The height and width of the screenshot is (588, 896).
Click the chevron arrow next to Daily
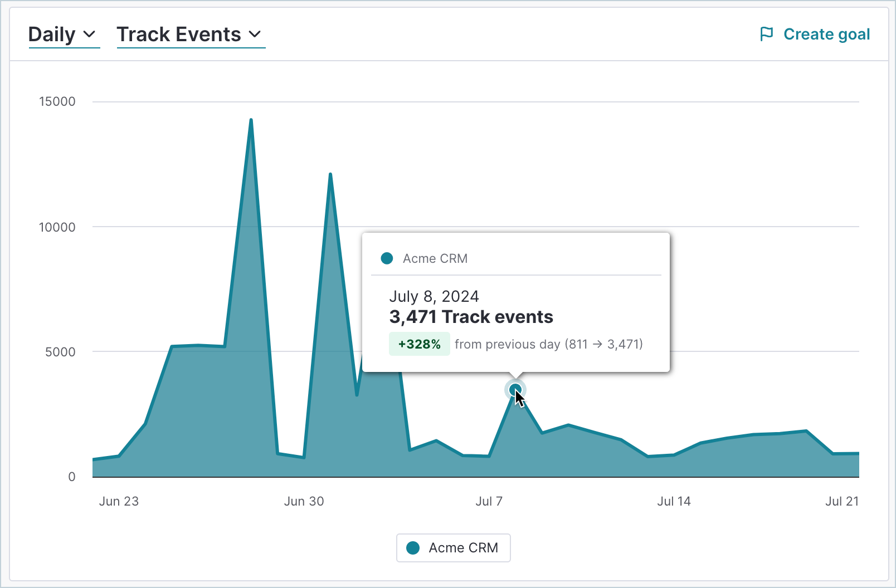tap(89, 35)
